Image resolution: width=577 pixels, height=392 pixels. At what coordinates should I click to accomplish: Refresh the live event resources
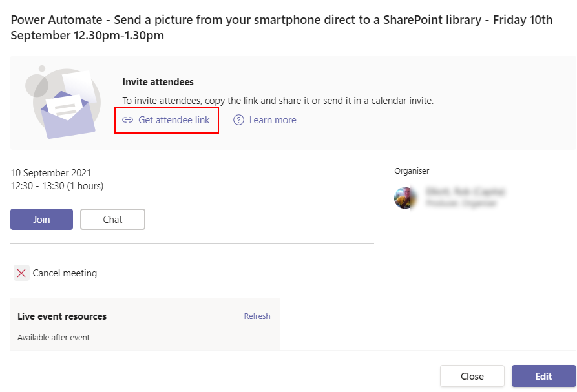click(257, 316)
